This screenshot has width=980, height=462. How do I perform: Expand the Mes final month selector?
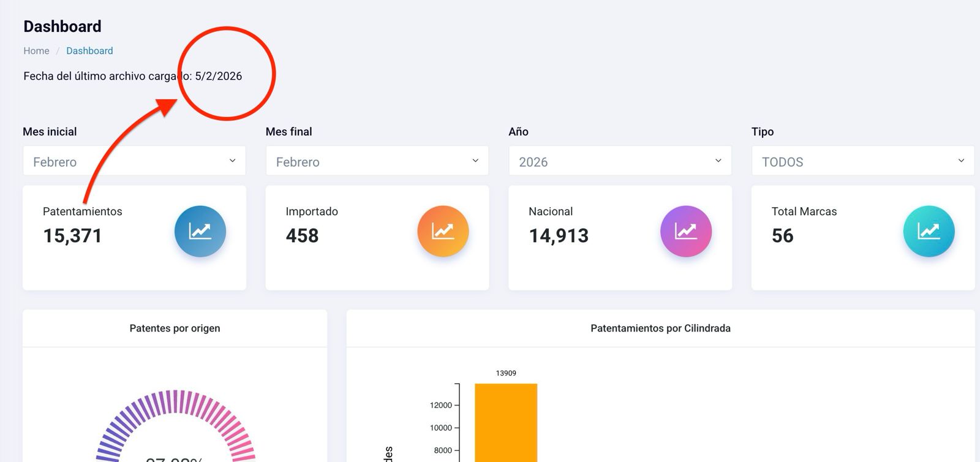377,161
